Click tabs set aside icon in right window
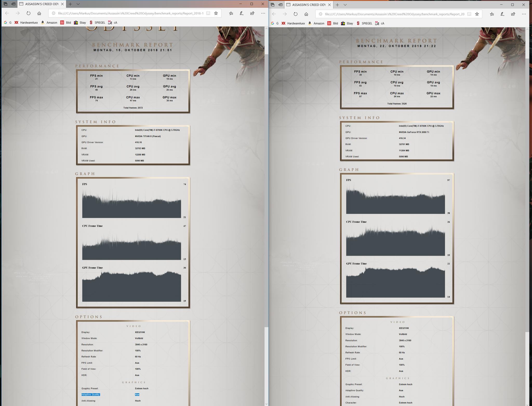 click(x=272, y=5)
